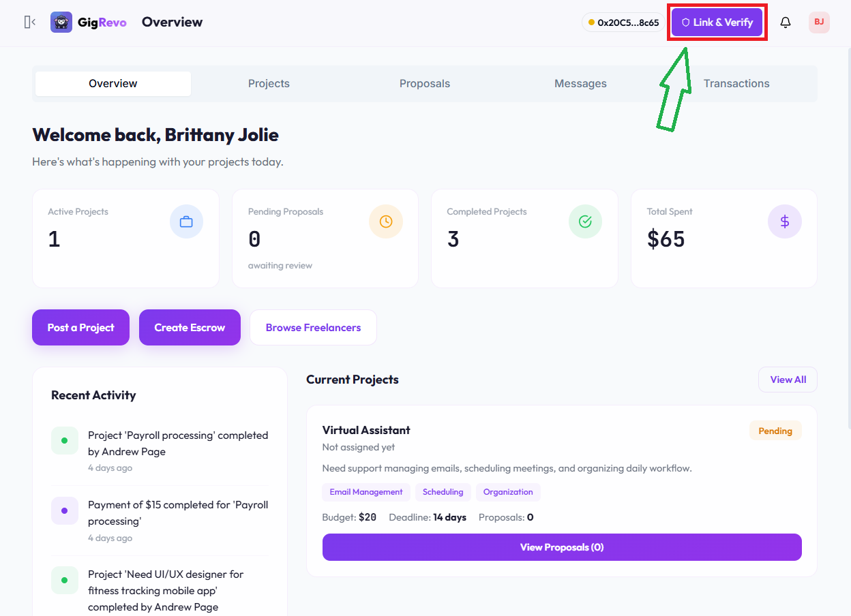The image size is (851, 616).
Task: Click View Proposals for Virtual Assistant
Action: click(x=562, y=547)
